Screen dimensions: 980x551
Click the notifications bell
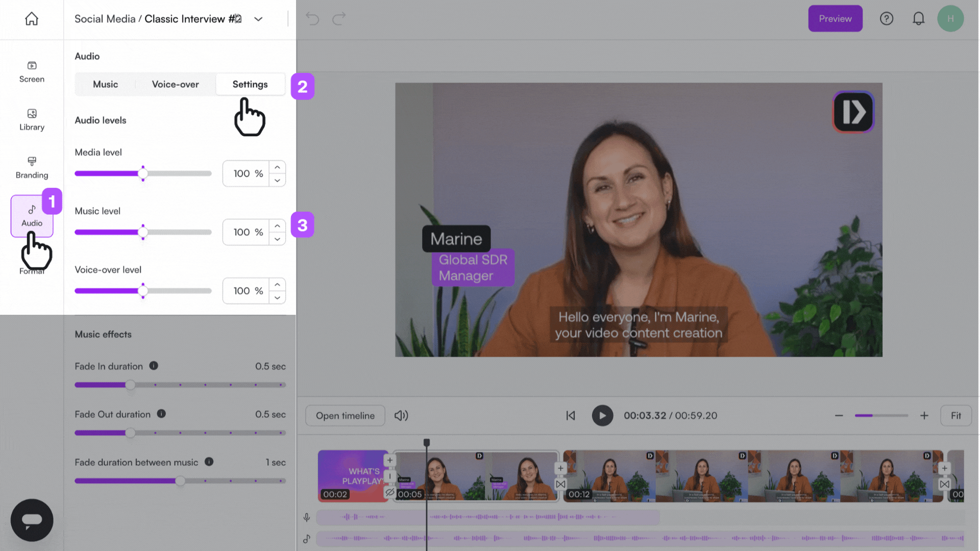point(919,18)
